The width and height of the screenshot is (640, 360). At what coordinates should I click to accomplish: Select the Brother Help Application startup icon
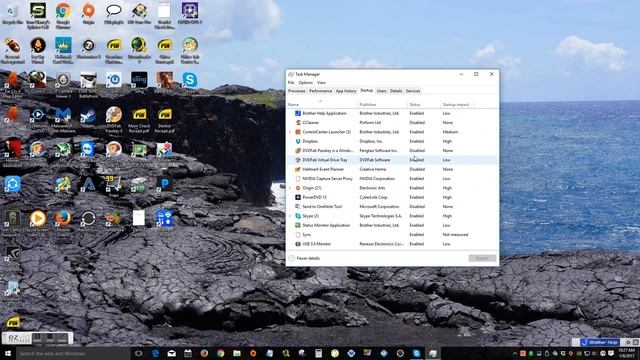click(298, 113)
